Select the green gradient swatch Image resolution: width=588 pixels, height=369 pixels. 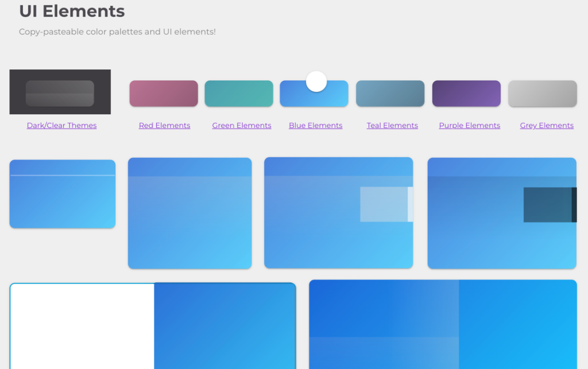tap(238, 93)
